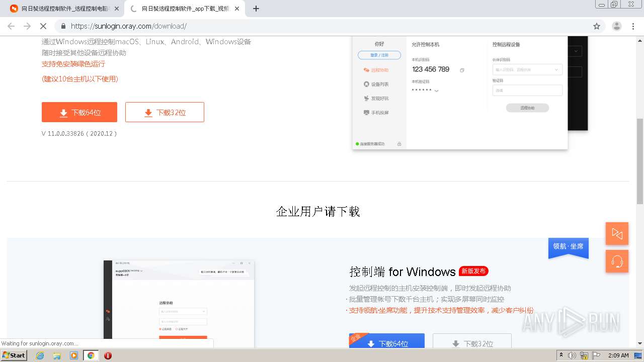Click the taskbar clock 2:09 AM
644x362 pixels.
[x=617, y=355]
